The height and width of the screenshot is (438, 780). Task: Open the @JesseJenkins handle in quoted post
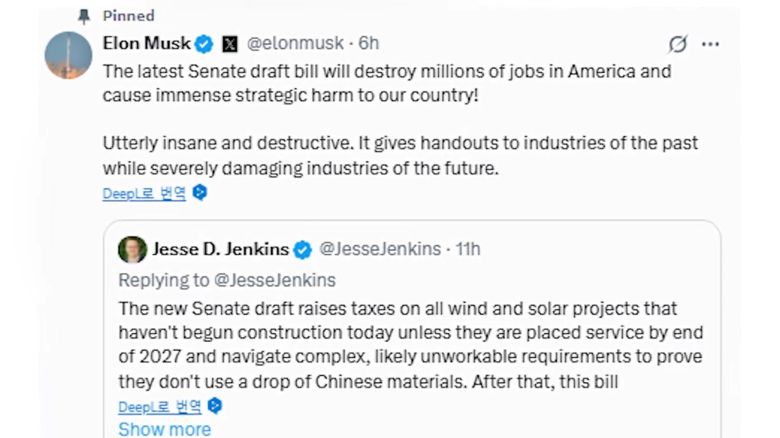coord(380,249)
